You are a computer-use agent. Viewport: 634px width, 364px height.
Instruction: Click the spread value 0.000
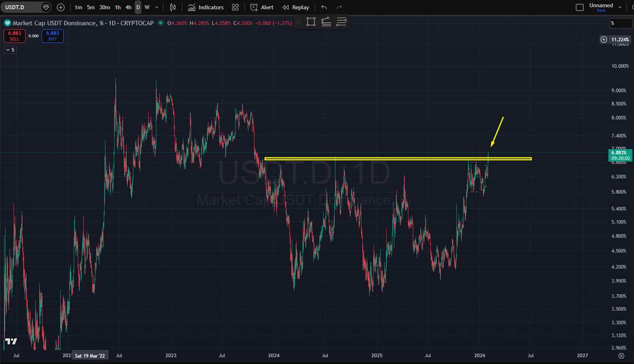(33, 36)
